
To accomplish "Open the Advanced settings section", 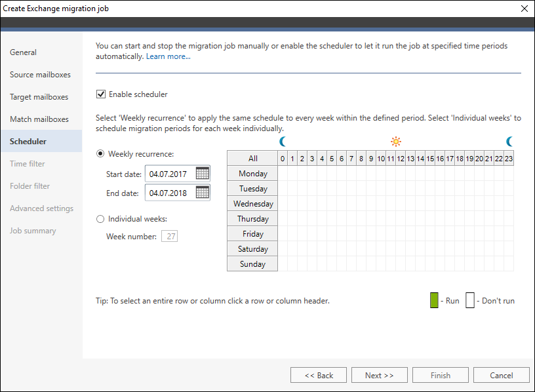I will tap(41, 208).
